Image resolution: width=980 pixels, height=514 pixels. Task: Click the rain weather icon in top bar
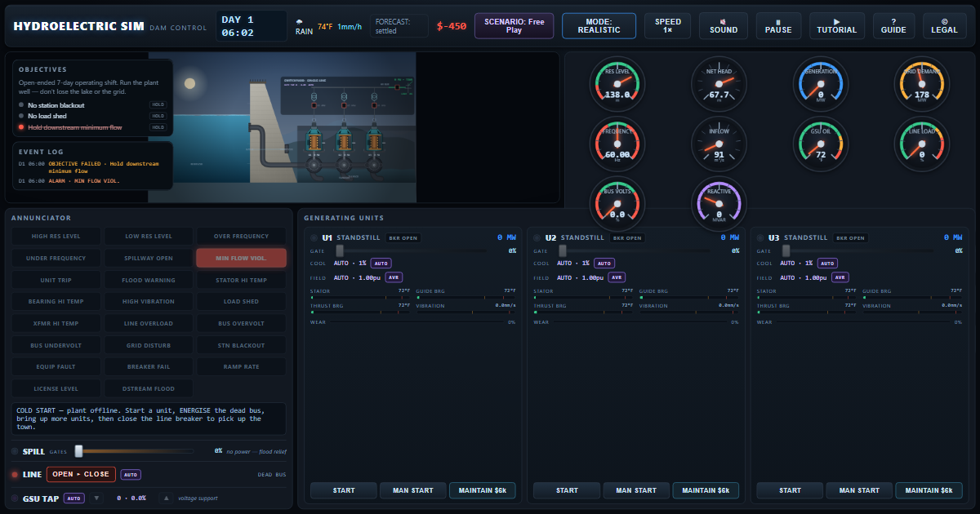(x=300, y=22)
